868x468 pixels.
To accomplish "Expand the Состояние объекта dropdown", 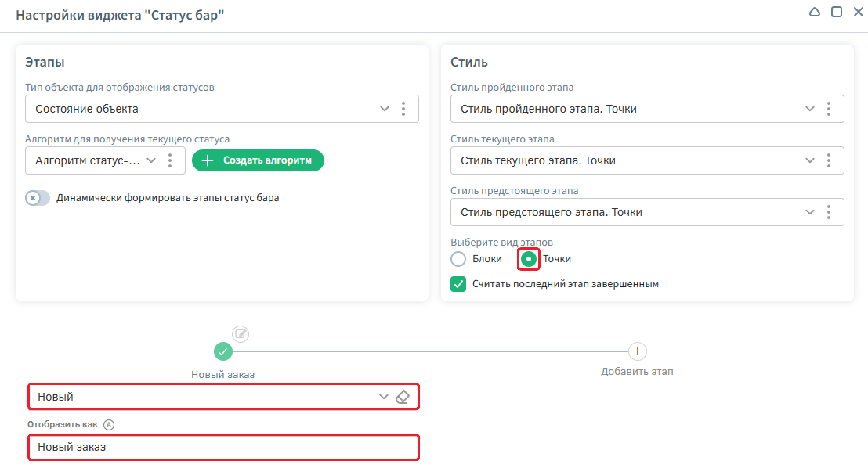I will (x=384, y=109).
